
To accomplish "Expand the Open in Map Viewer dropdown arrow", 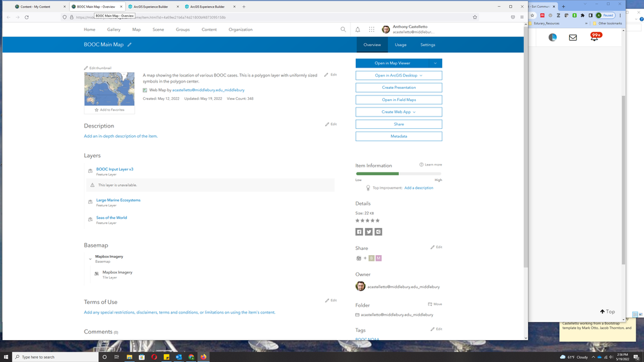I will [435, 63].
